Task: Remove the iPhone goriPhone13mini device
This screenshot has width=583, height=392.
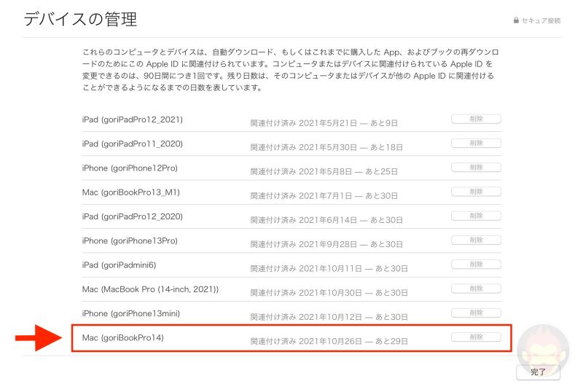Action: [x=476, y=313]
